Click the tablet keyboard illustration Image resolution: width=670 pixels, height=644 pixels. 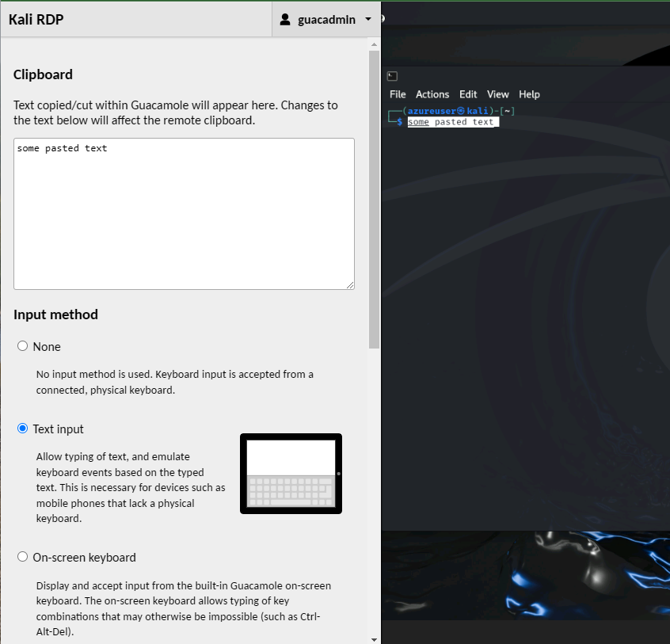coord(291,474)
